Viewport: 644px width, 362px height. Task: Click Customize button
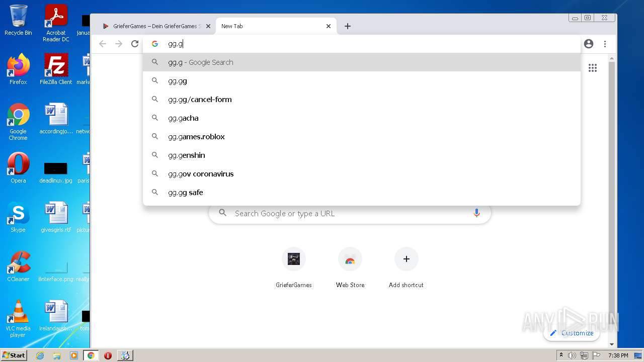[572, 333]
